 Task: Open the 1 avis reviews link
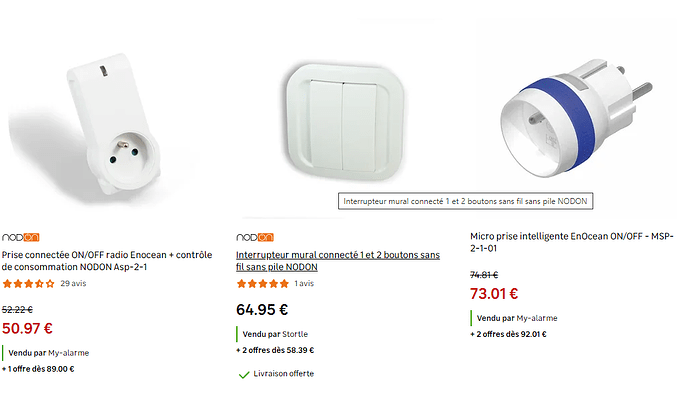304,283
